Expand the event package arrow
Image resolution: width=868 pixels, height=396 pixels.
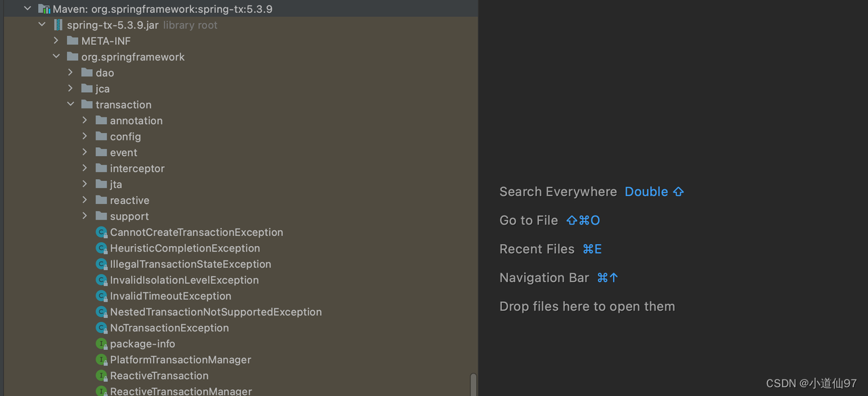[85, 152]
